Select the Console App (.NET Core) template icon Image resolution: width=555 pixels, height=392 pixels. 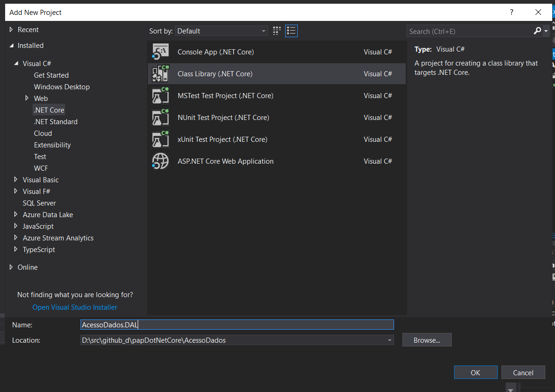160,52
